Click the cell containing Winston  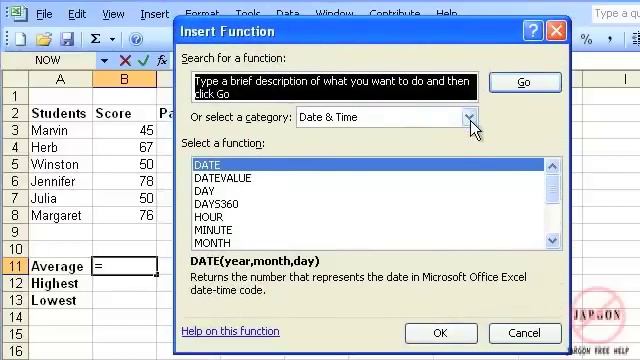pyautogui.click(x=60, y=164)
